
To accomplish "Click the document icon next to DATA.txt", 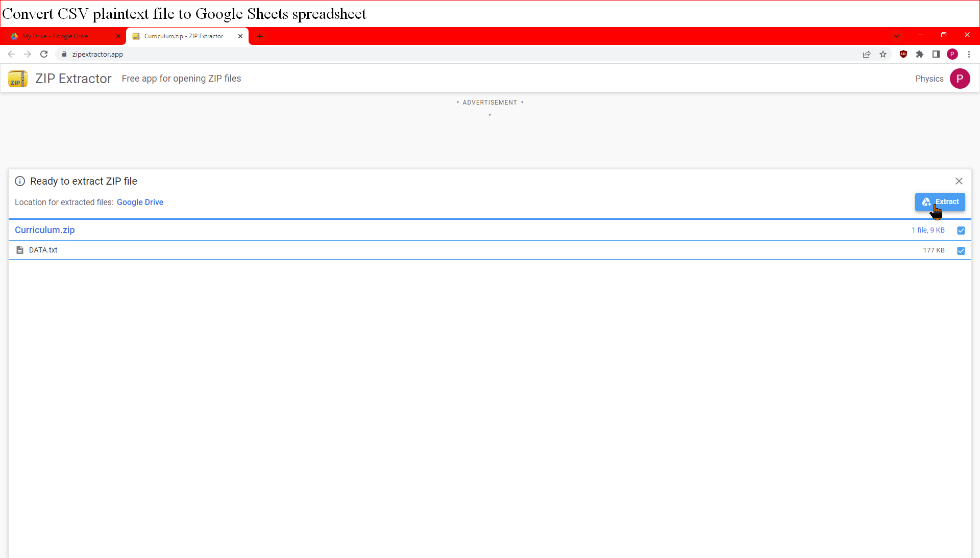I will pyautogui.click(x=20, y=249).
